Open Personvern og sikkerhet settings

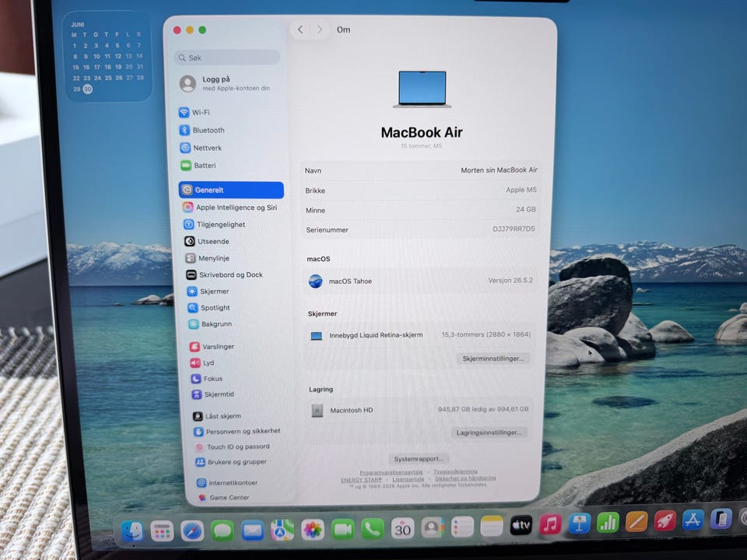pyautogui.click(x=237, y=432)
